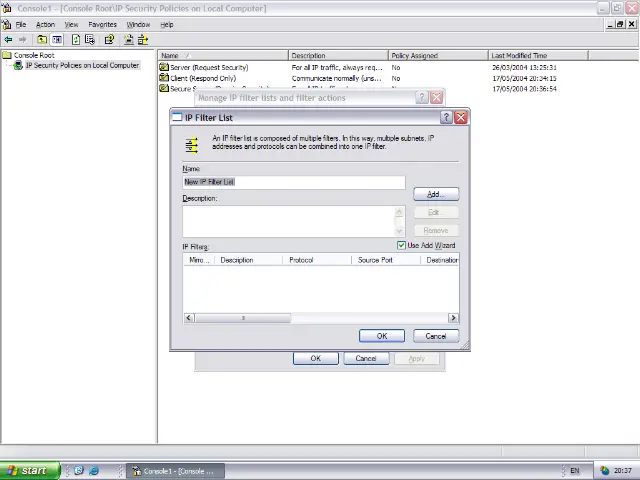640x480 pixels.
Task: Click the IP Filter List dialog title icon
Action: pyautogui.click(x=177, y=118)
